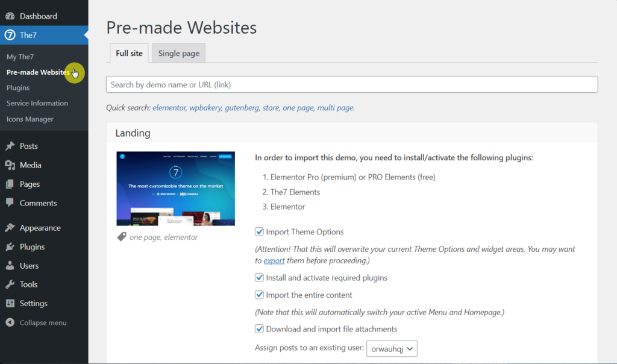The width and height of the screenshot is (617, 364).
Task: Switch to the Full site tab
Action: pos(129,53)
